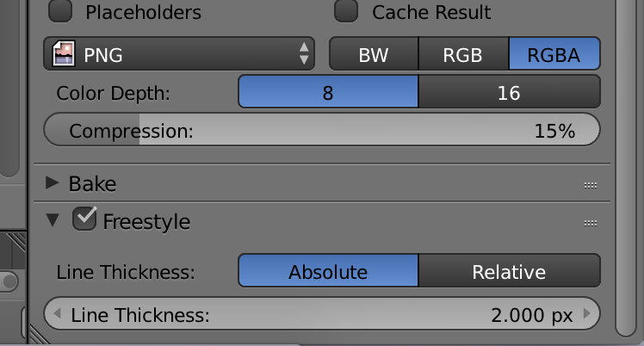
Task: Click the left arrow on Line Thickness field
Action: click(x=58, y=314)
